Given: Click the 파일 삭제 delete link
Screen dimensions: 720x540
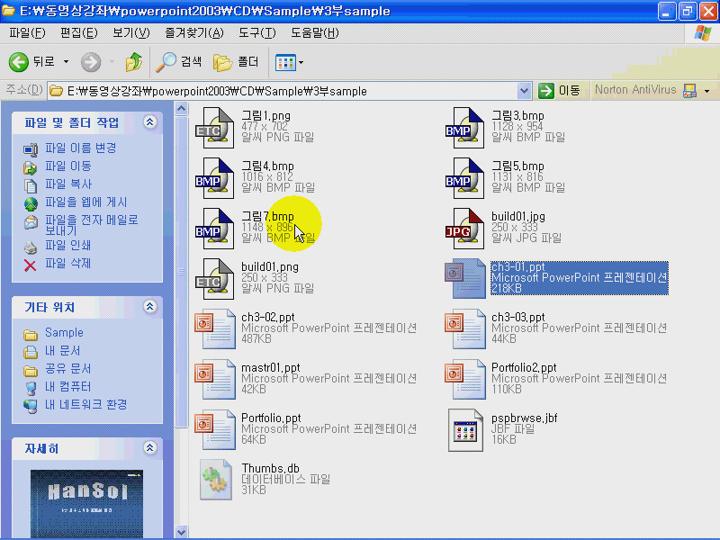Looking at the screenshot, I should (x=68, y=263).
